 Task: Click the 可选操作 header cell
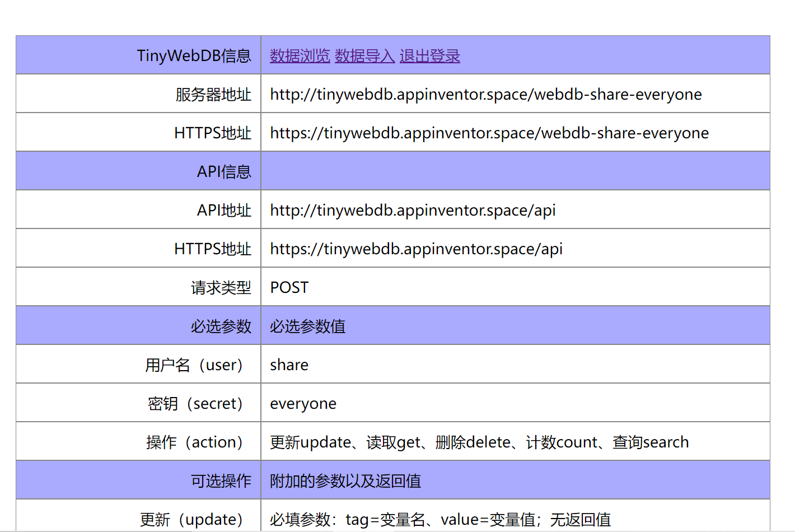click(x=138, y=480)
